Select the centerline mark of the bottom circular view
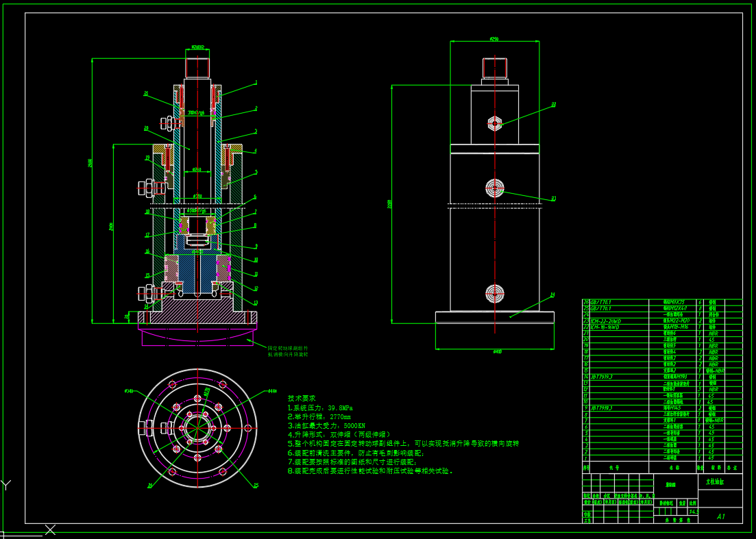This screenshot has height=539, width=756. click(199, 428)
